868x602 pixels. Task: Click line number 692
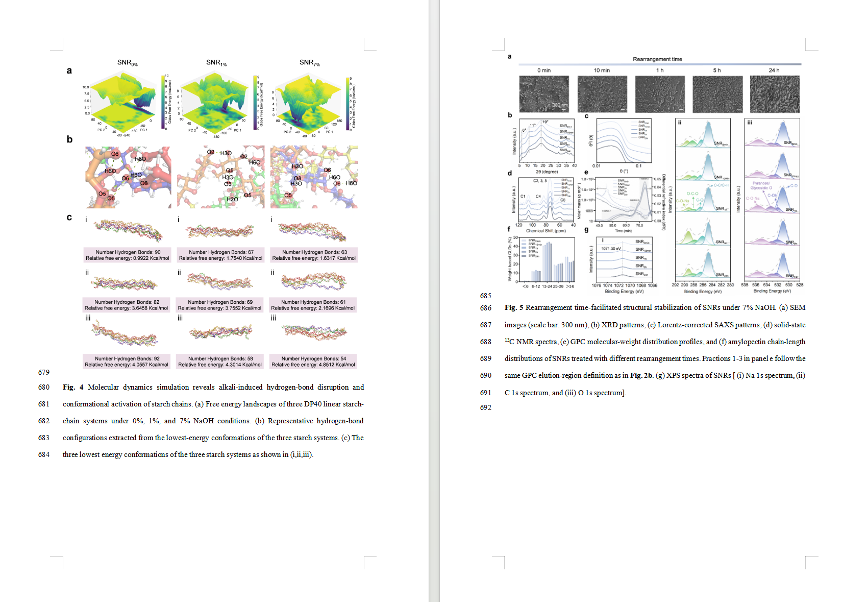(486, 407)
